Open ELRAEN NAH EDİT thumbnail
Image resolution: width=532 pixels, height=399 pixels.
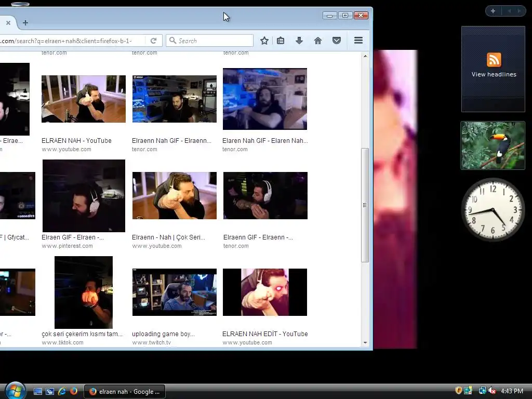265,292
